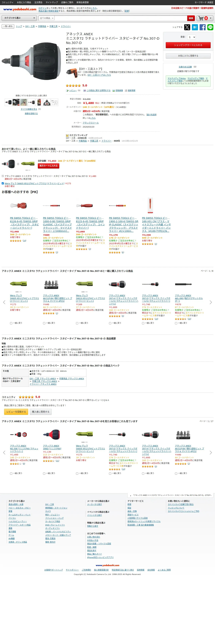215x644 pixels.
Task: Share via the Hatena B! bookmark icon
Action: [x=195, y=27]
